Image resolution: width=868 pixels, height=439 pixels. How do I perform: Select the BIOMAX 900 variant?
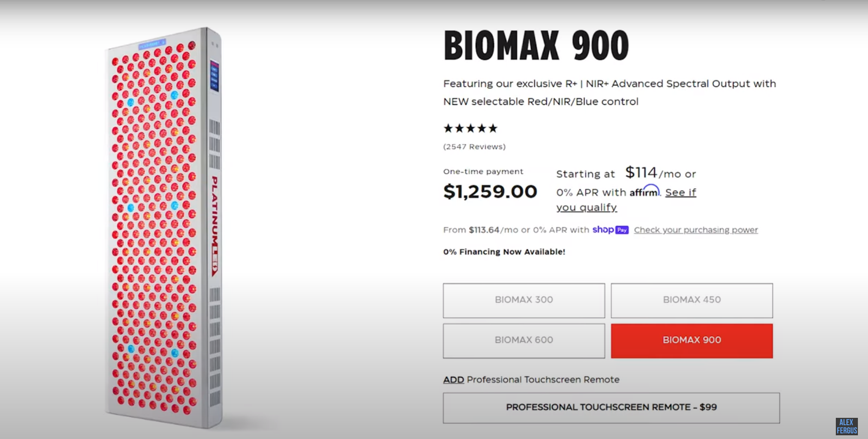[692, 340]
